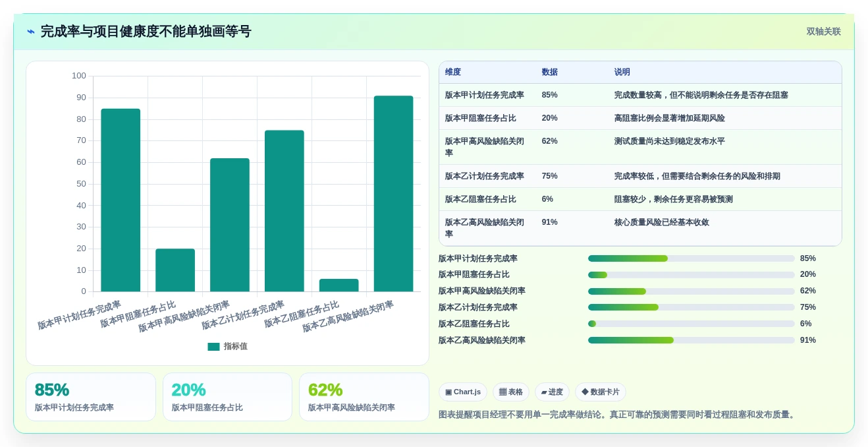Click the 91% data cell in table

(x=550, y=222)
